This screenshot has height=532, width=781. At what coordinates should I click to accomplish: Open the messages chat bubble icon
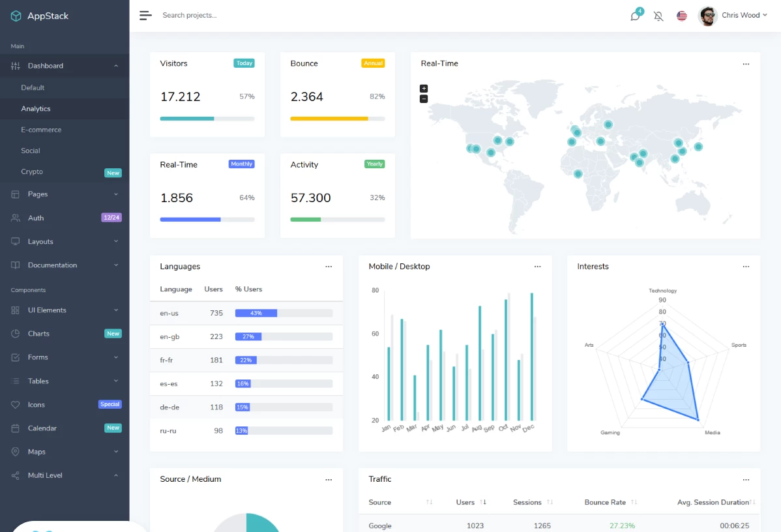[635, 16]
